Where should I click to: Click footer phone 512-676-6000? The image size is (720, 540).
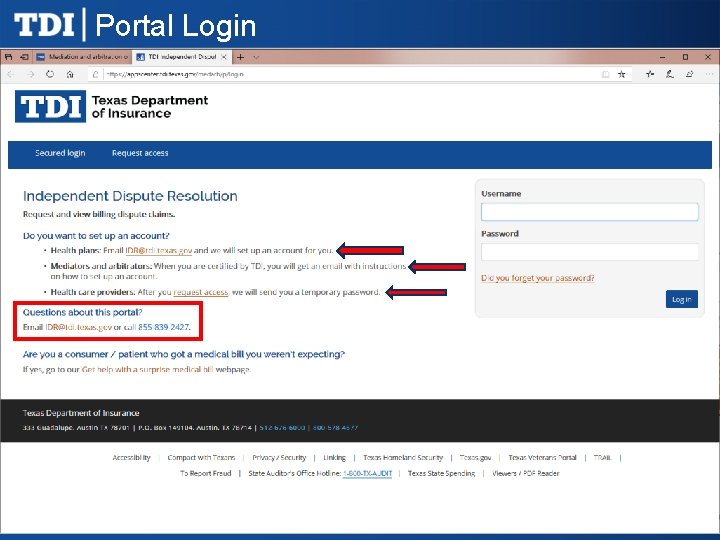point(282,428)
